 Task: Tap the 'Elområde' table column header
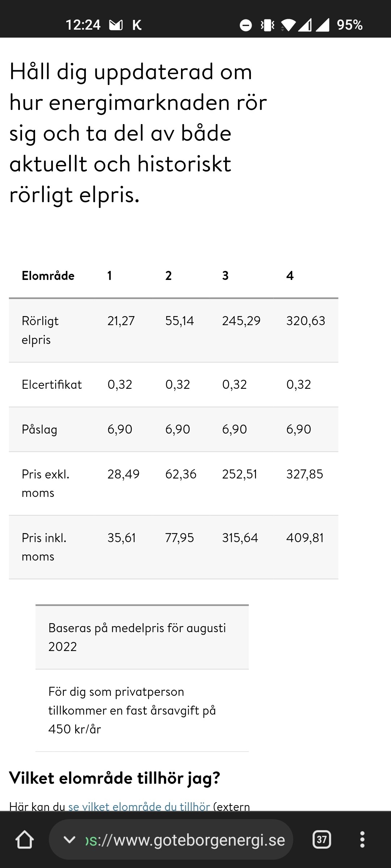(x=48, y=276)
